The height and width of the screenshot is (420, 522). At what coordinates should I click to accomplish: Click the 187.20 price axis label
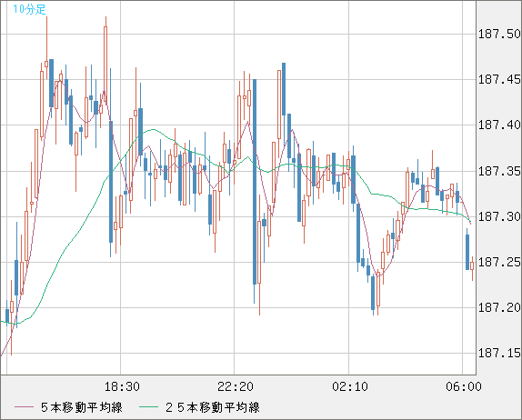[x=499, y=308]
